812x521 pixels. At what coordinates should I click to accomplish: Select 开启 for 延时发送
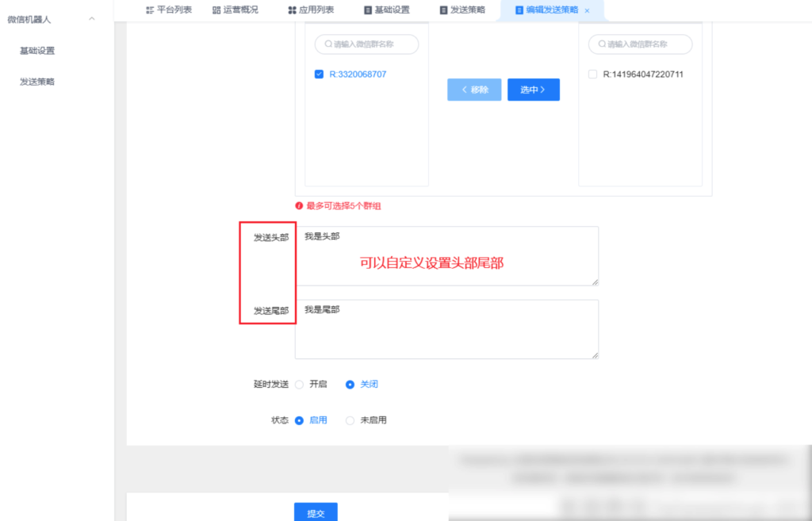point(300,384)
